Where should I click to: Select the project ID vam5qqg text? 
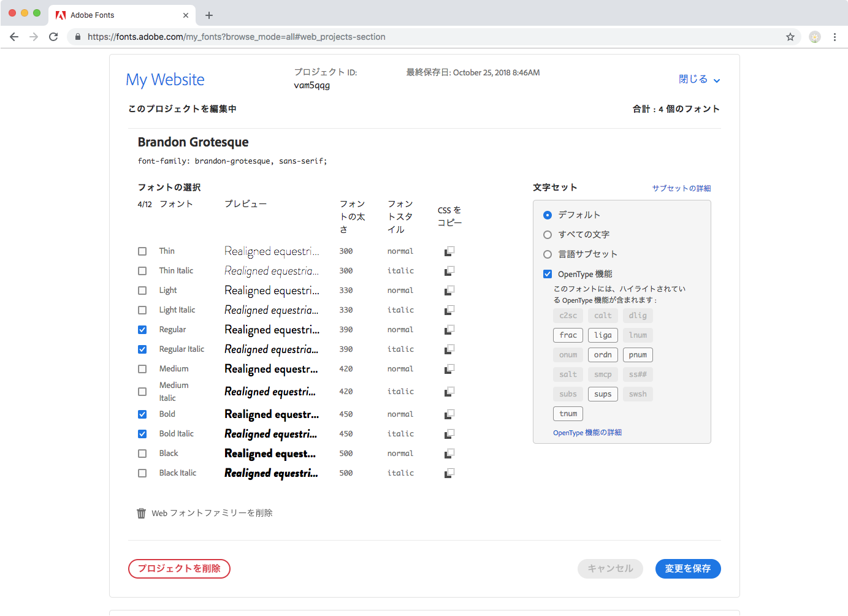pyautogui.click(x=312, y=85)
